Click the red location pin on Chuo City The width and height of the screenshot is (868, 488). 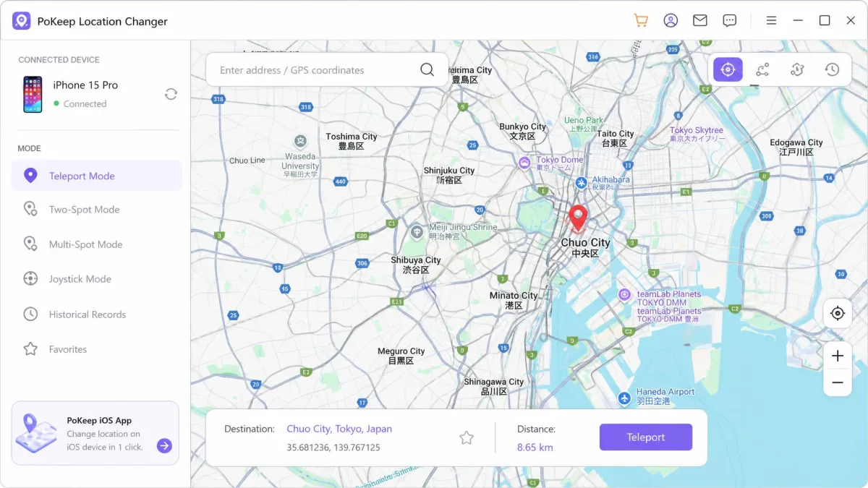click(x=577, y=218)
